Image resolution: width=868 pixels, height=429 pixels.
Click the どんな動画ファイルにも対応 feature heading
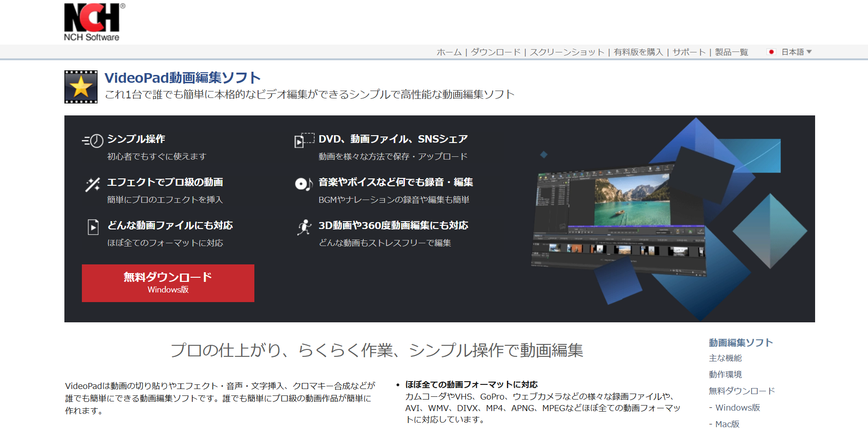[x=170, y=225]
